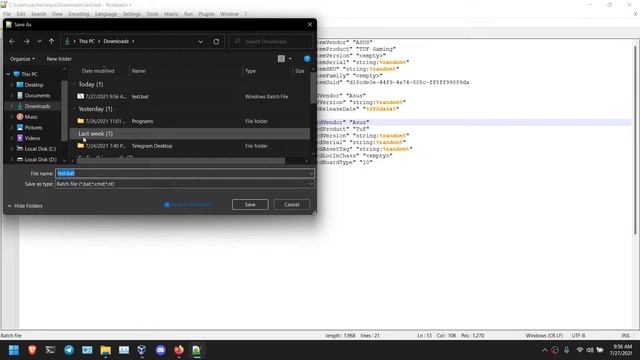This screenshot has height=360, width=640.
Task: Tick the append extension checkbox
Action: [167, 204]
